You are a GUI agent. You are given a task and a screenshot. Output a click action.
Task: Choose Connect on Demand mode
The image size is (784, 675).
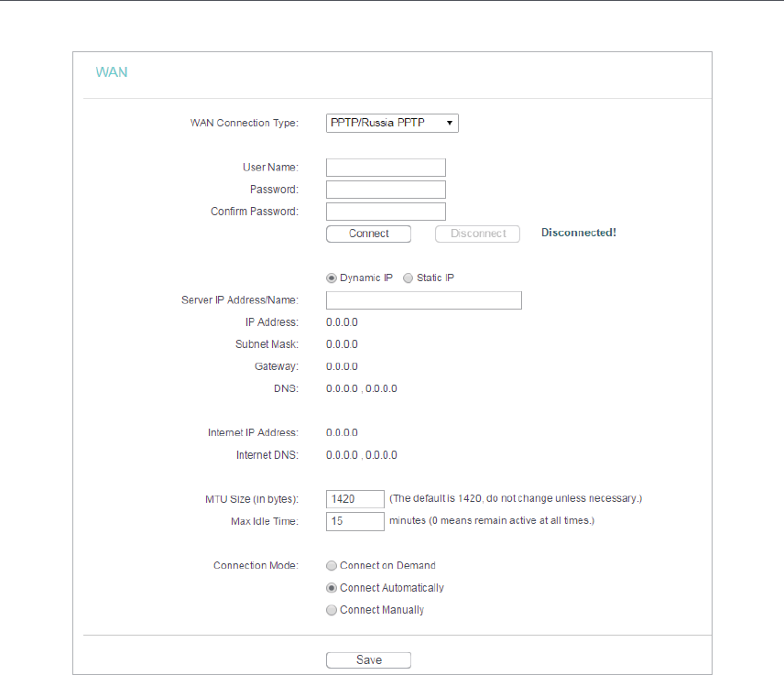331,565
